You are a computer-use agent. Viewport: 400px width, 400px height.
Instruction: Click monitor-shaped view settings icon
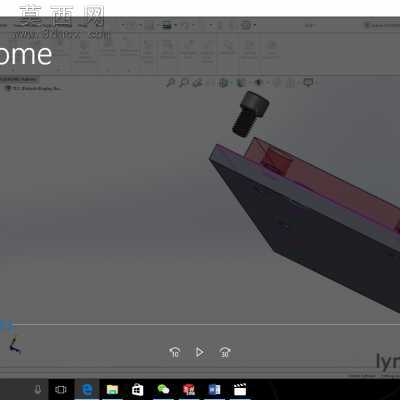point(308,82)
